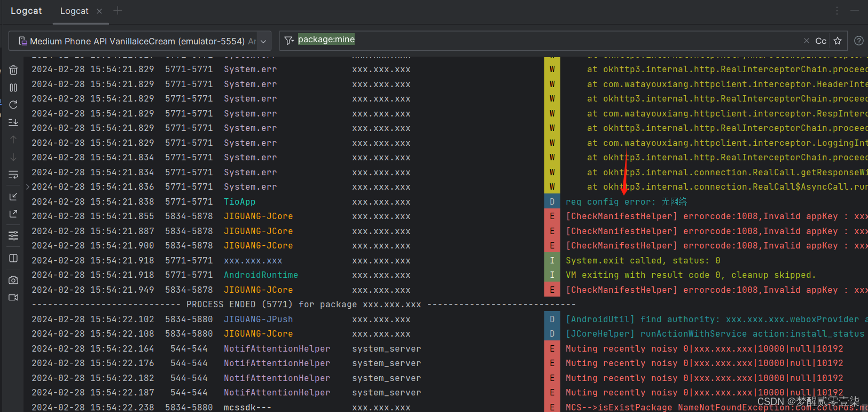
Task: Close the Logcat tab
Action: pyautogui.click(x=99, y=11)
